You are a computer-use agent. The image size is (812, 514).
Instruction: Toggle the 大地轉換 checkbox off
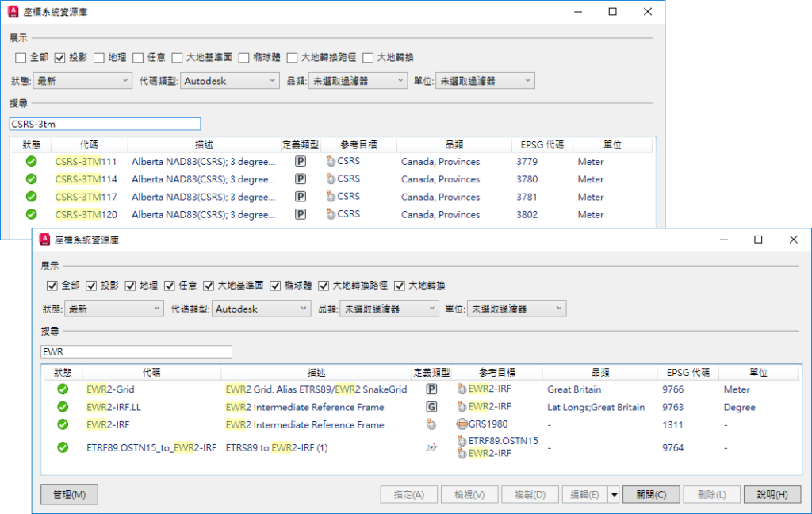click(x=399, y=286)
